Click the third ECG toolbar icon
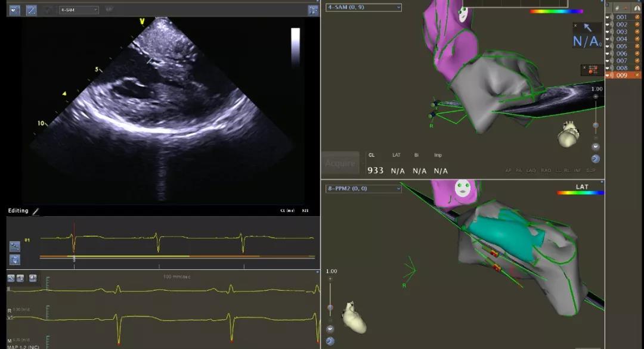The height and width of the screenshot is (349, 644). point(33,279)
